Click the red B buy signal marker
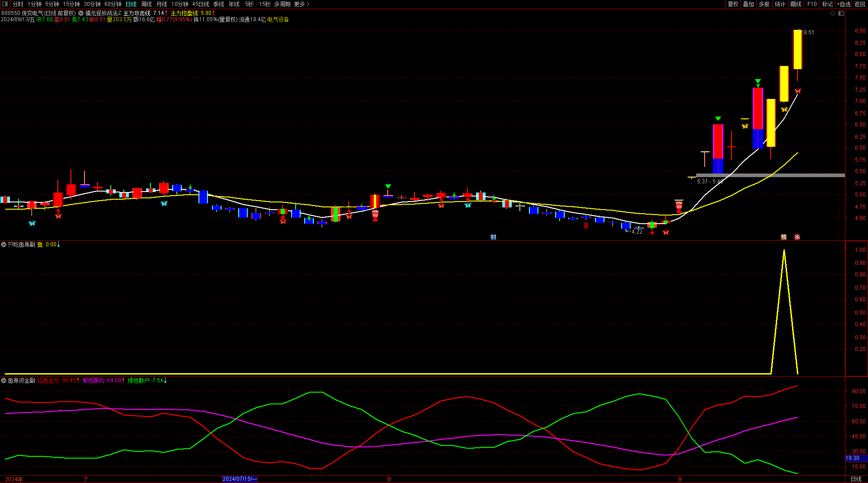Viewport: 868px width, 483px height. [x=586, y=226]
